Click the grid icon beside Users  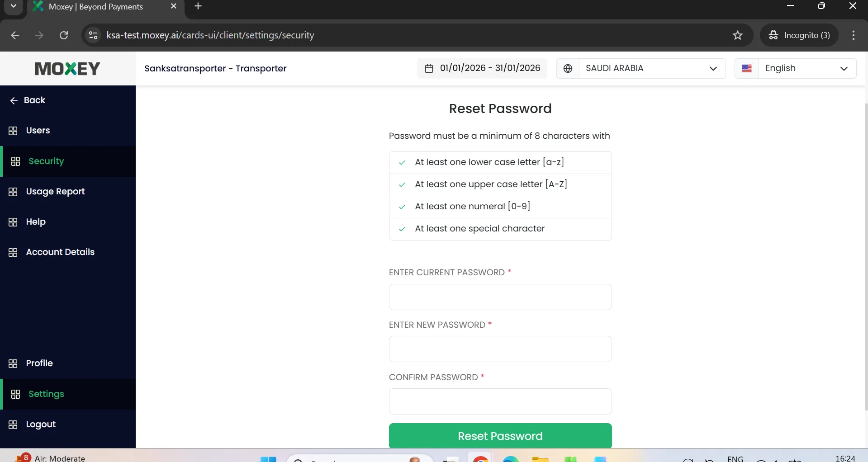click(x=13, y=131)
